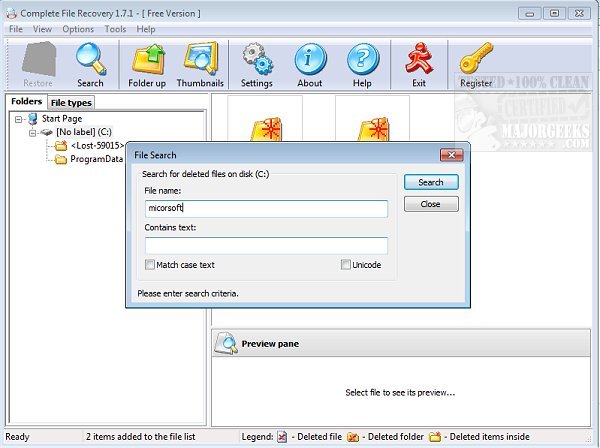The image size is (600, 448).
Task: Minimize the Complete File Recovery window
Action: [x=530, y=13]
